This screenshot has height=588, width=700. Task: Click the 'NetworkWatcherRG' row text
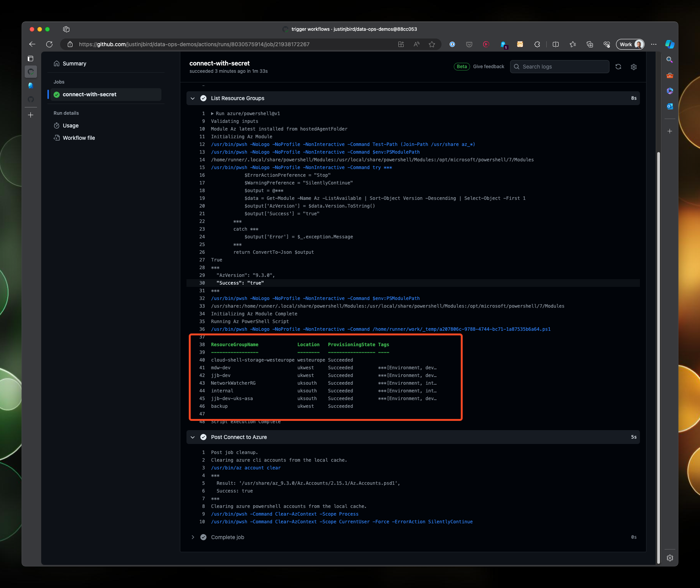[233, 383]
